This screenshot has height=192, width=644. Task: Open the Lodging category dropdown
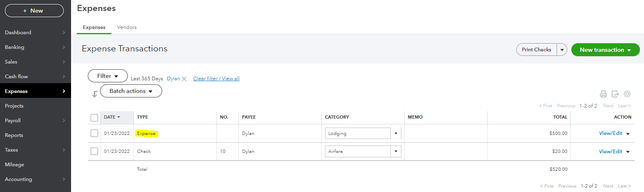[x=395, y=133]
